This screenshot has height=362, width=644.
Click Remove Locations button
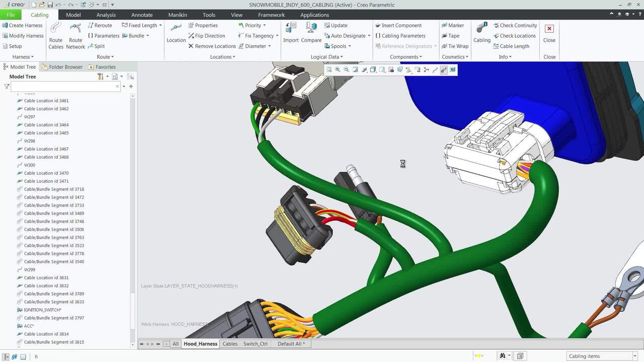tap(212, 46)
